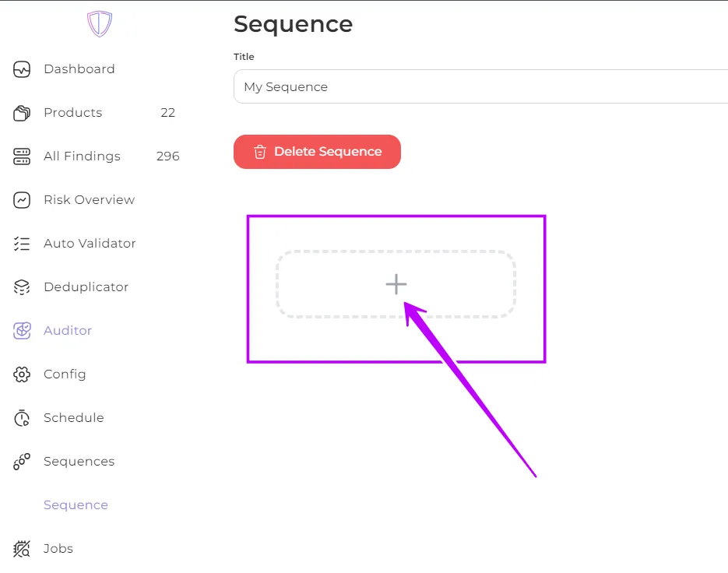Select the Sequences node icon
Screen dimensions: 728x573
pos(21,461)
